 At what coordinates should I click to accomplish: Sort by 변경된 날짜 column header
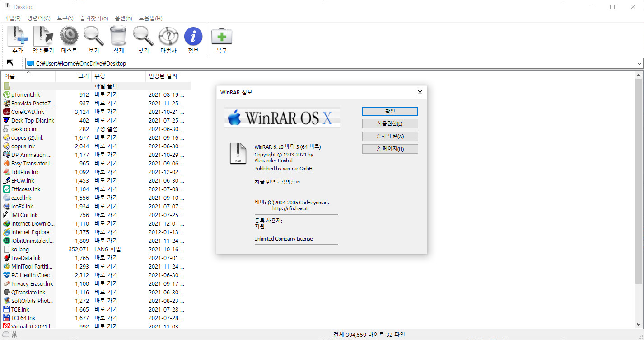point(168,76)
